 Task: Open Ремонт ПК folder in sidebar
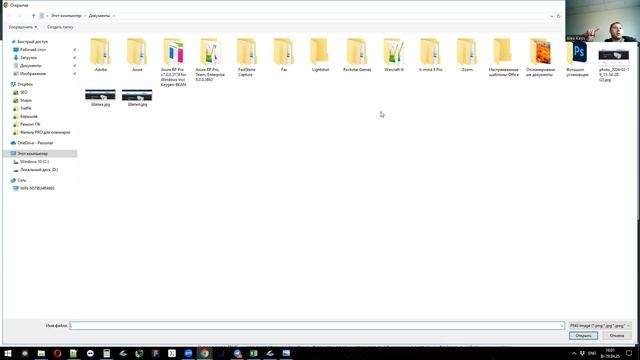pos(30,124)
